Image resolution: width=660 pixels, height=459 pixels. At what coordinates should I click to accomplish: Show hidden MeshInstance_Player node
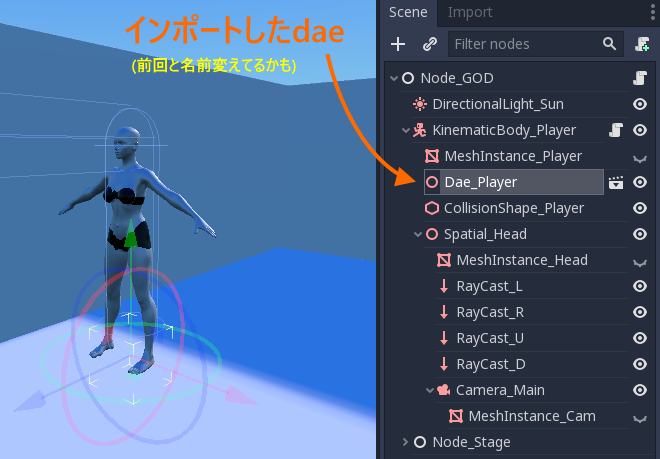tap(640, 158)
